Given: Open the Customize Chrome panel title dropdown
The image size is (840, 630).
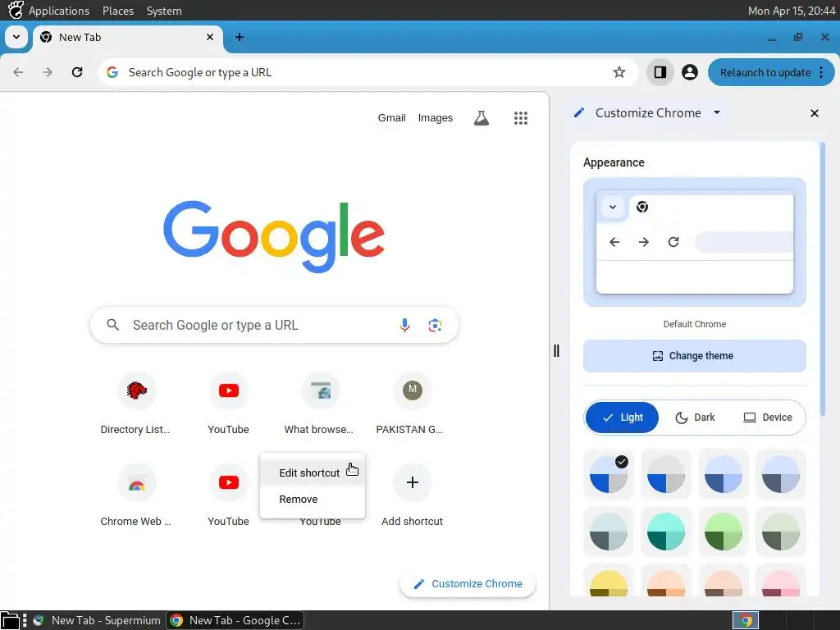Looking at the screenshot, I should click(717, 112).
